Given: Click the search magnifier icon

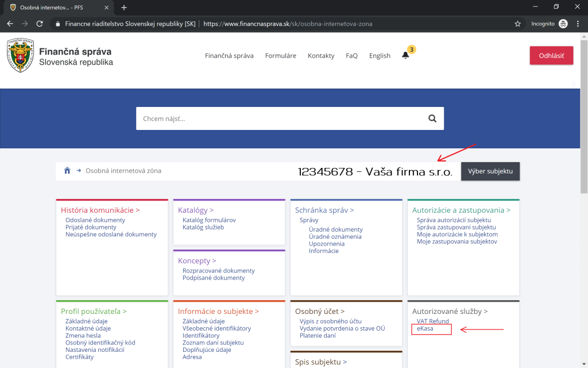Looking at the screenshot, I should point(432,118).
